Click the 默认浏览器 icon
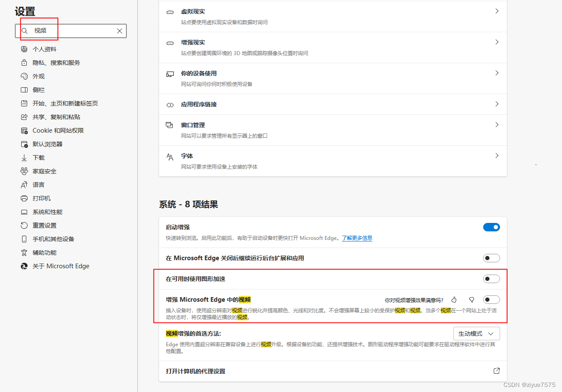Viewport: 562px width, 392px height. (x=24, y=144)
